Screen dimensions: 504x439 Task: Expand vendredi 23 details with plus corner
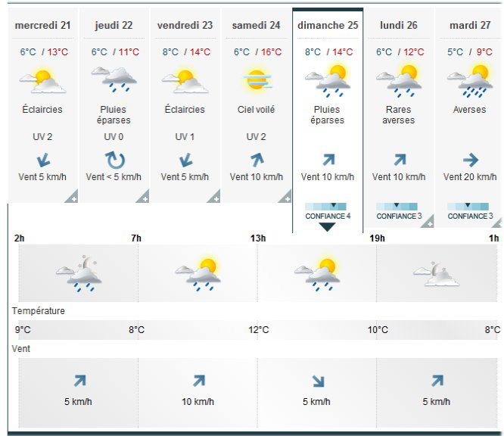(215, 197)
